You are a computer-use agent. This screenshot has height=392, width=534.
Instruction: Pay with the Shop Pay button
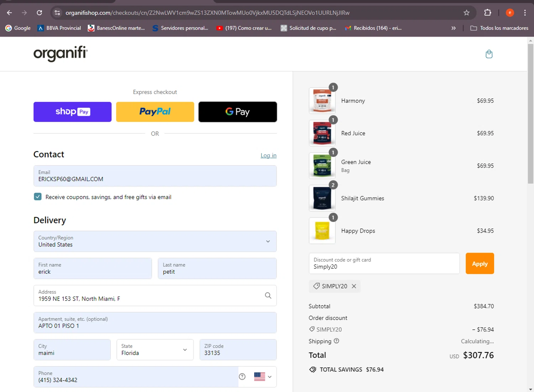point(73,112)
